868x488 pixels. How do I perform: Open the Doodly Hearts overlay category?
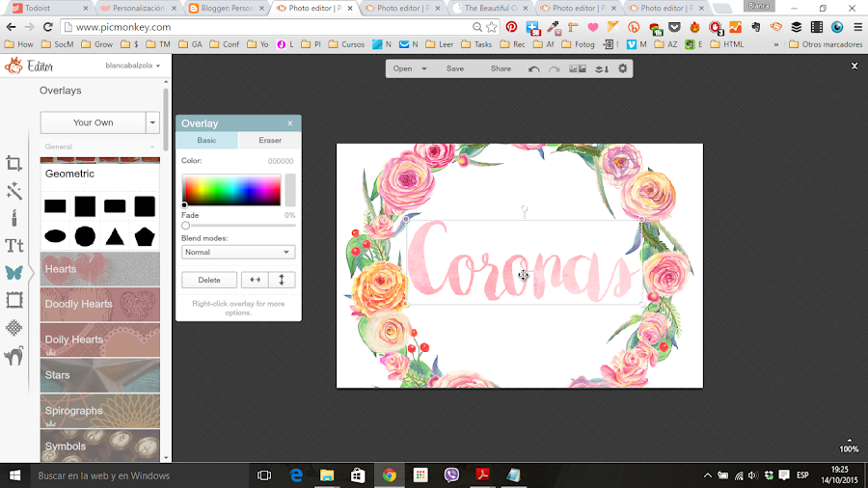[x=100, y=305]
